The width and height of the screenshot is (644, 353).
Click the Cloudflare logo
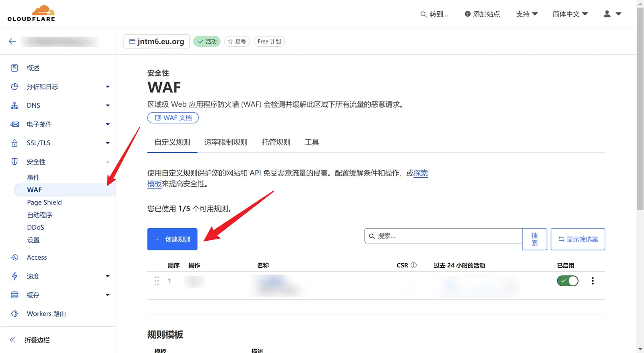[x=31, y=14]
